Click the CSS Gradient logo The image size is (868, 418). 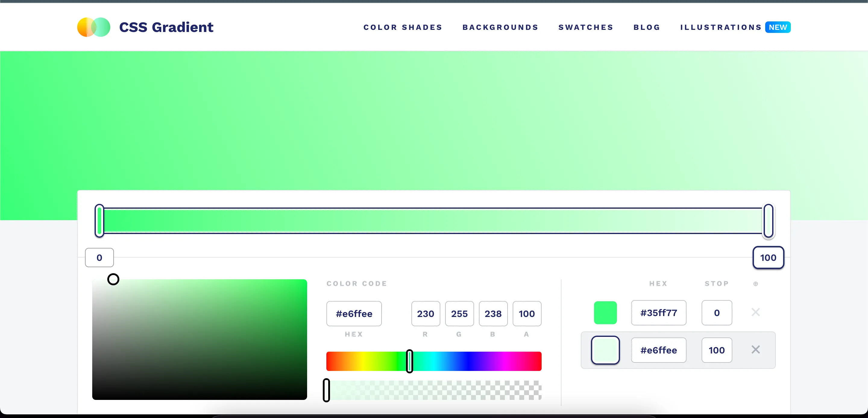coord(146,27)
